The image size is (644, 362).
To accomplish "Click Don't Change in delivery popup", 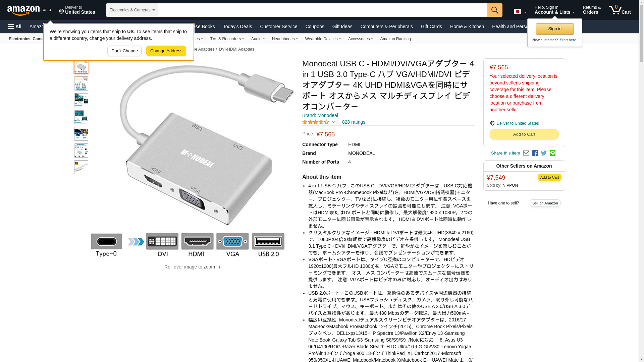I will pos(124,51).
